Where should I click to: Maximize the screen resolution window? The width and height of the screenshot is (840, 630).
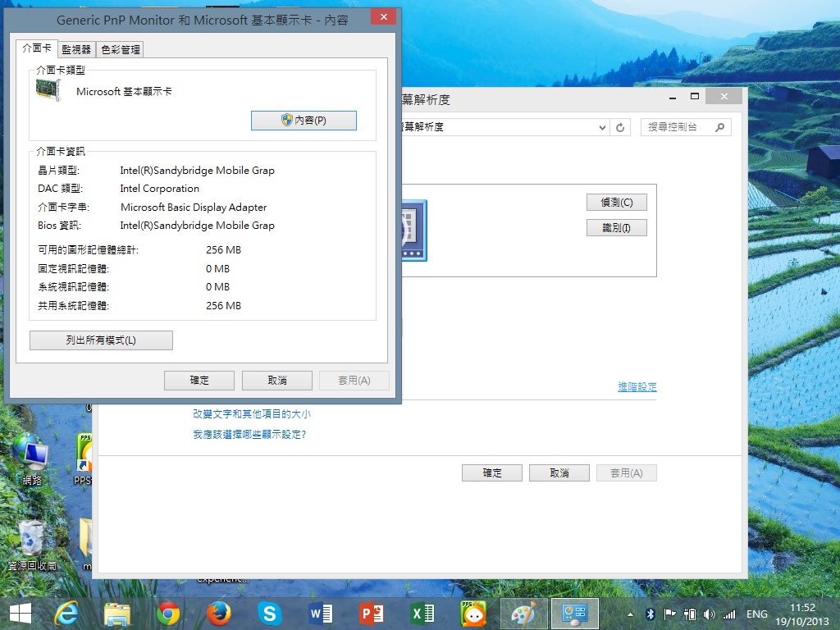click(x=695, y=97)
